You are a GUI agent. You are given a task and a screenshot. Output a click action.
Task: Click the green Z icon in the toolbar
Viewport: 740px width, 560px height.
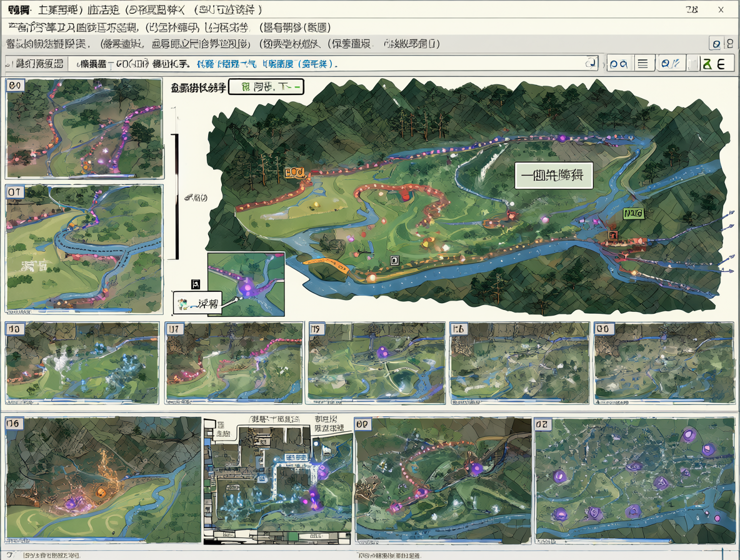706,64
